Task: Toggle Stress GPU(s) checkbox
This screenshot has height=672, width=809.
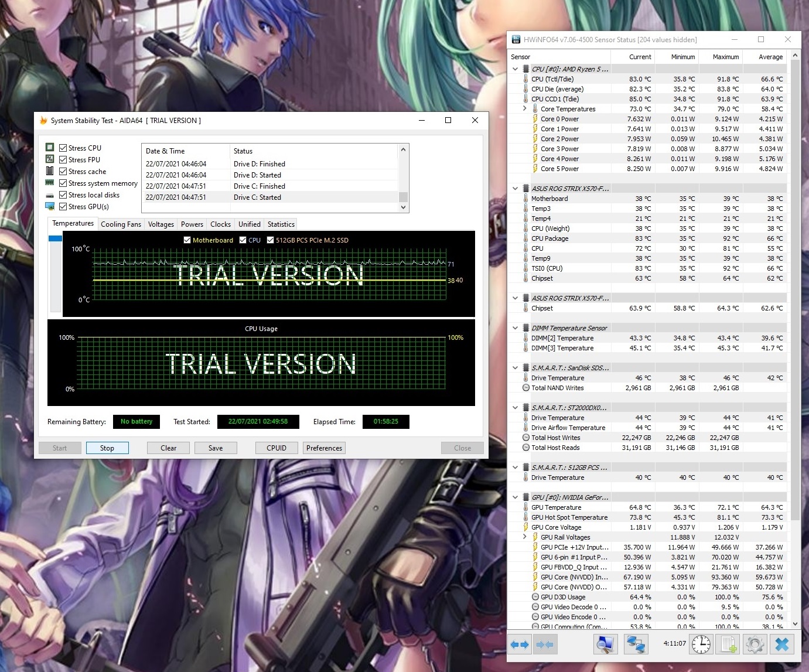Action: pos(63,207)
